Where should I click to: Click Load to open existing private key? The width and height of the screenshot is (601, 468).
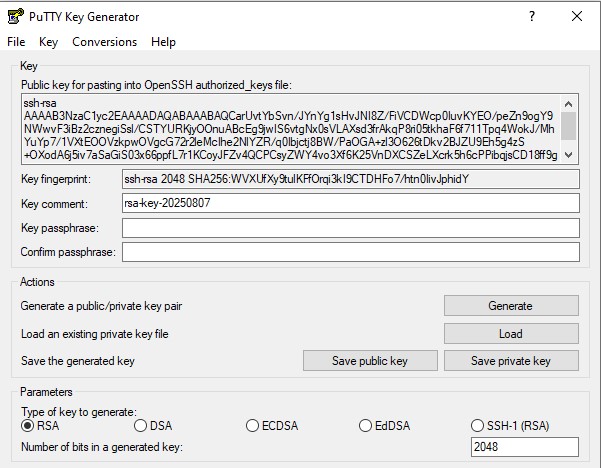click(510, 334)
